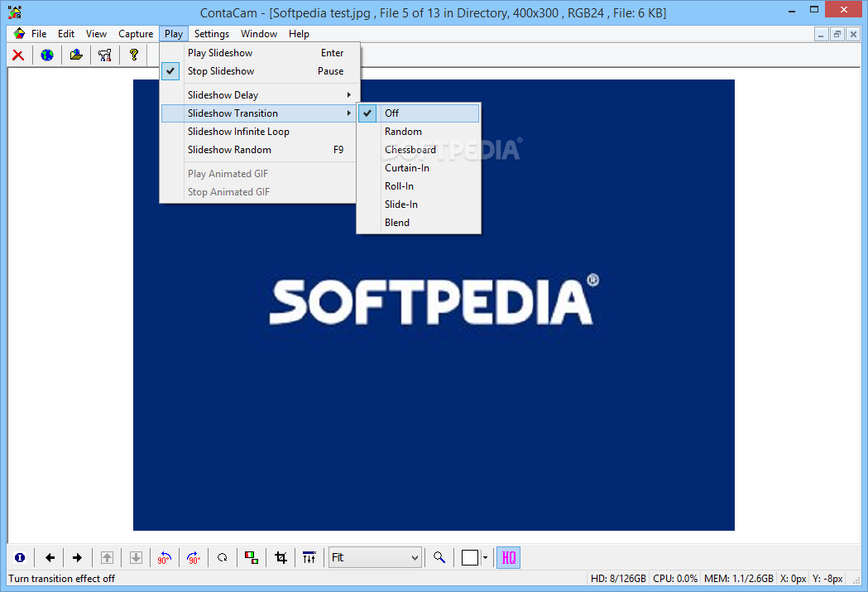Select the Chessboard transition
868x592 pixels.
tap(419, 150)
